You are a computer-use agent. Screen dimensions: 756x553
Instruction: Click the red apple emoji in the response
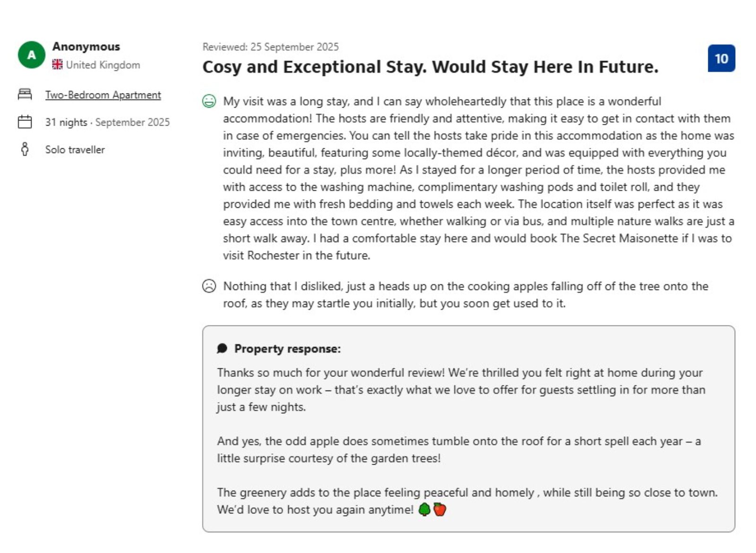440,510
